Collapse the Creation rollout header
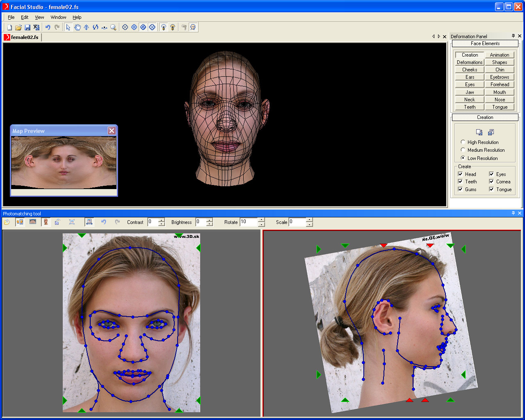The width and height of the screenshot is (525, 420). [485, 117]
